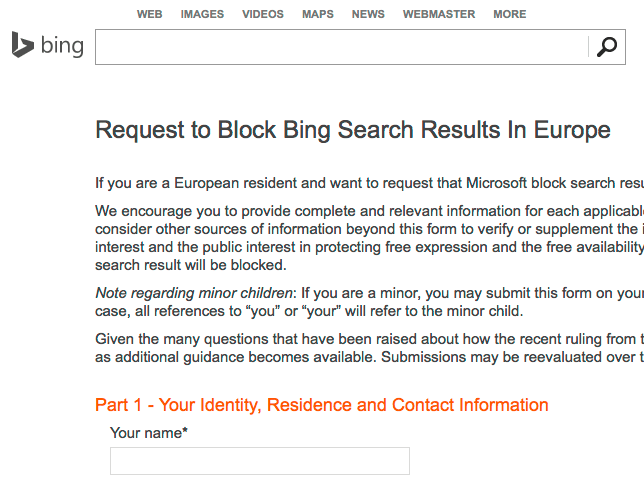Open the WEBMASTER link
The height and width of the screenshot is (478, 644).
[438, 14]
